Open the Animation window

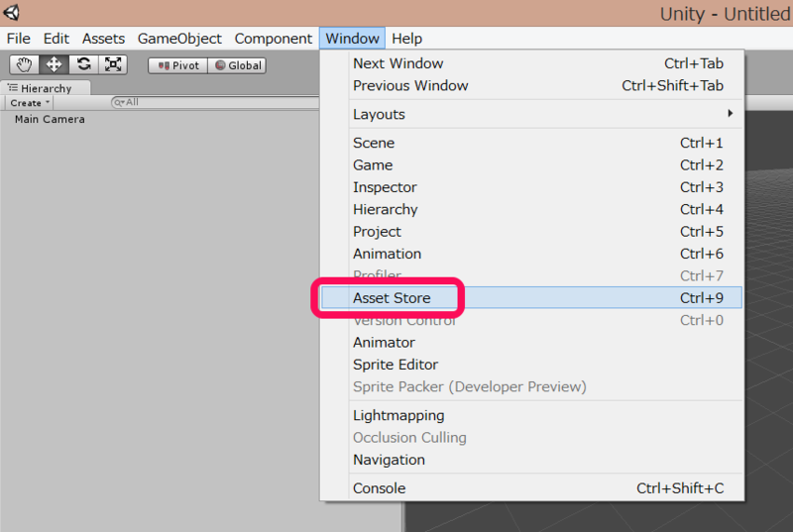[x=532, y=255]
